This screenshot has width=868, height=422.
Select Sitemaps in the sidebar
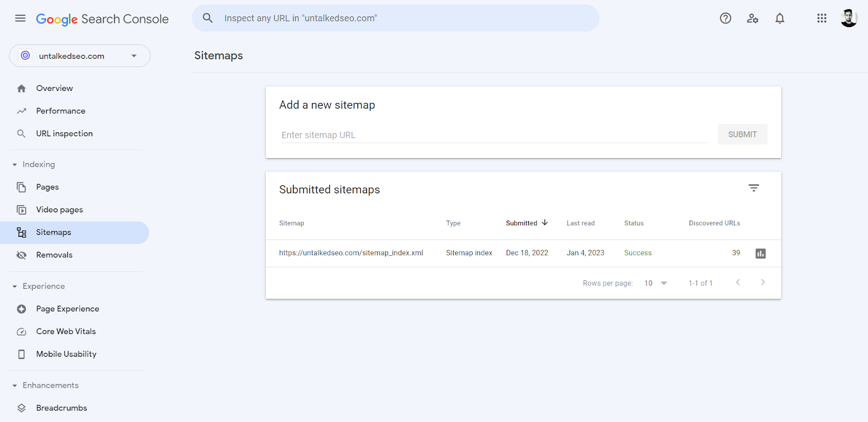[74, 232]
